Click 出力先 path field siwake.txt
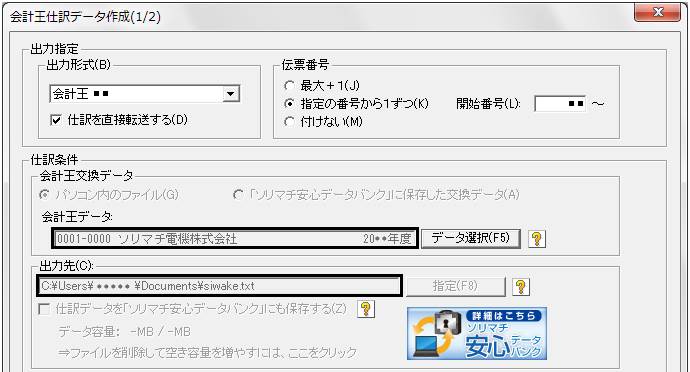This screenshot has height=372, width=690. tap(219, 286)
